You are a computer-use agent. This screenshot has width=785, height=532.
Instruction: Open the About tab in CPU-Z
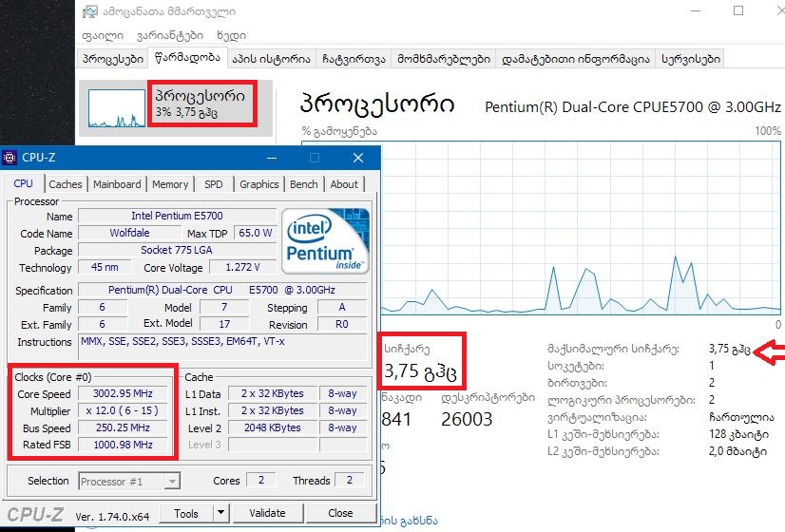tap(344, 184)
